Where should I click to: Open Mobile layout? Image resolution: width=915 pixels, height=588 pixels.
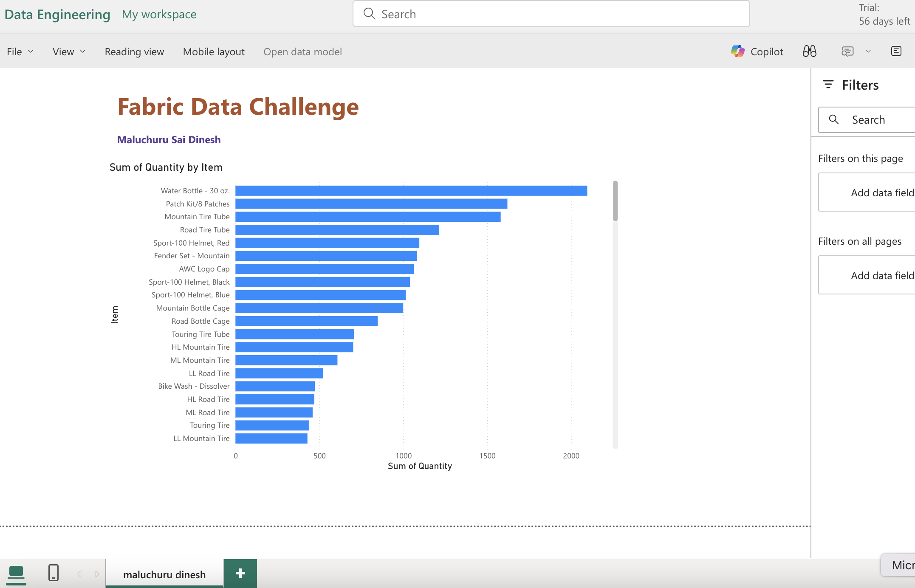click(x=214, y=51)
